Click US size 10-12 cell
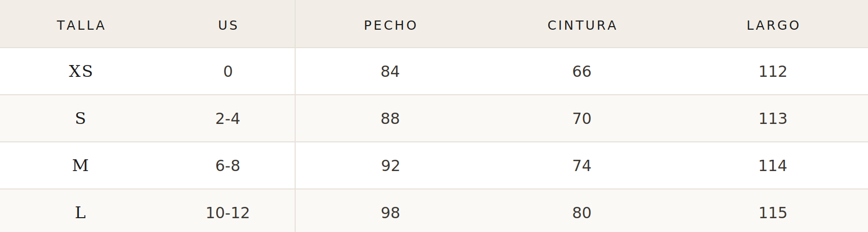This screenshot has height=232, width=868. (228, 213)
